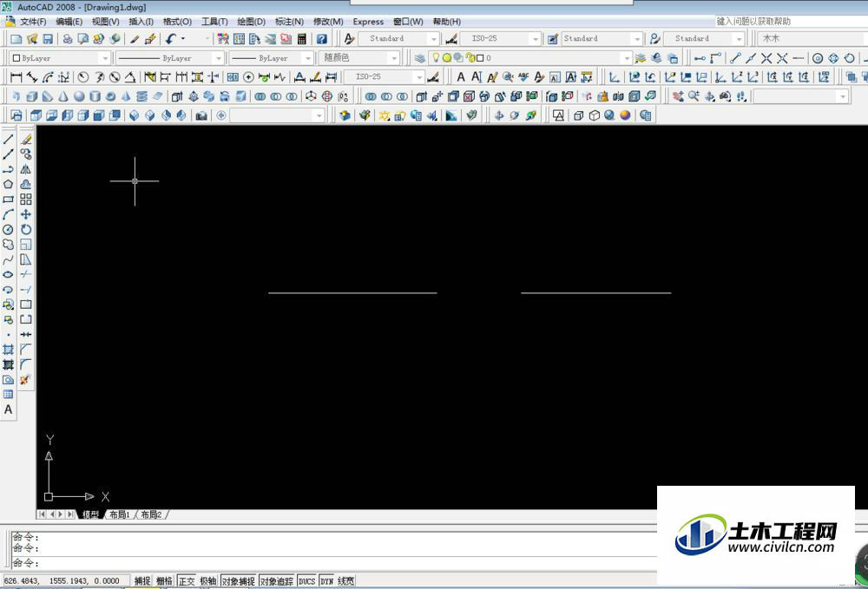This screenshot has height=589, width=868.
Task: Open the QuickCalc calculator icon
Action: coord(302,39)
